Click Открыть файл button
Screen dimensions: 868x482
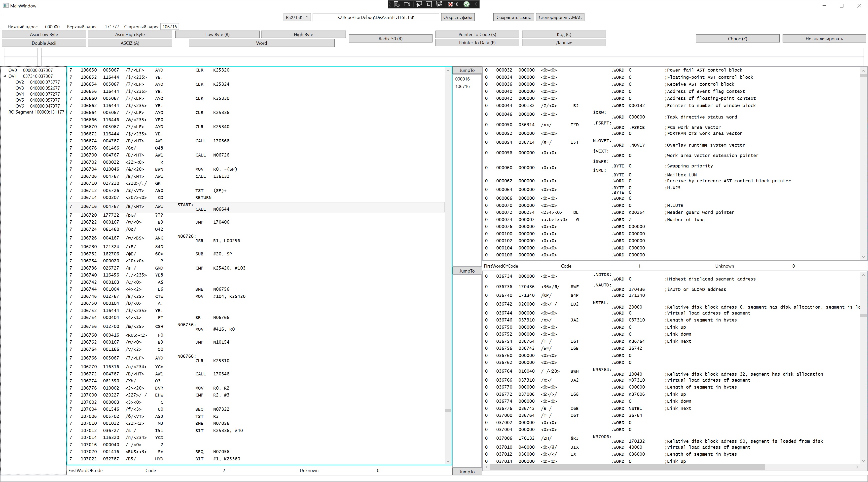457,17
